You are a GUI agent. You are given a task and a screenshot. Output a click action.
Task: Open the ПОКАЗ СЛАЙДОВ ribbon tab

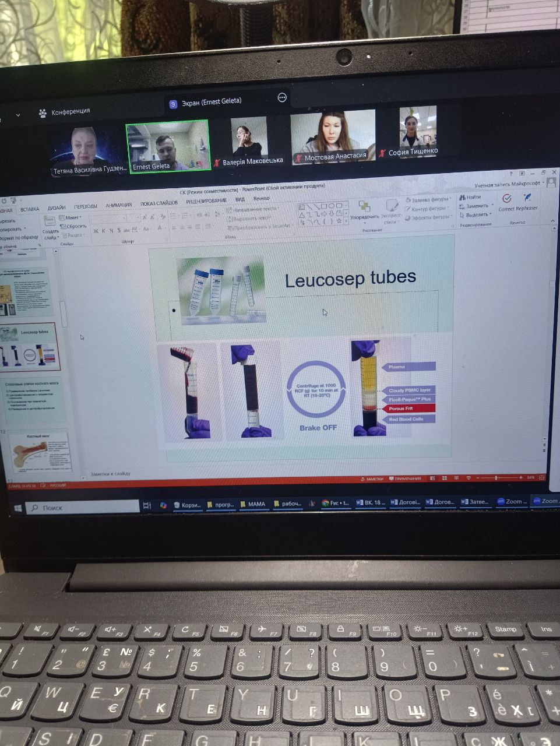coord(159,203)
